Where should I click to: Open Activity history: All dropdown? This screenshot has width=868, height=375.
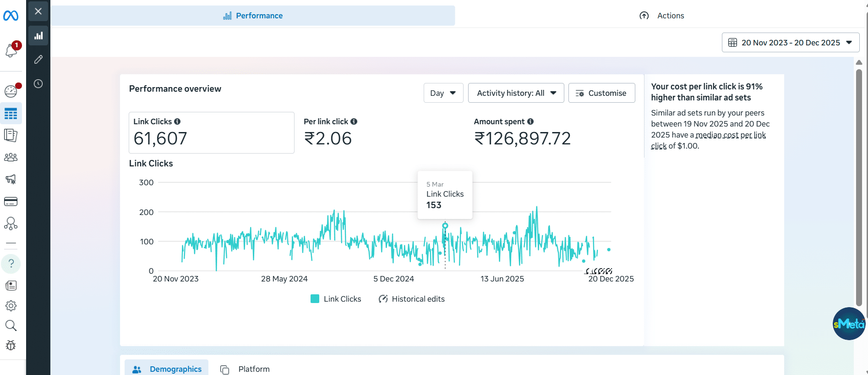coord(516,93)
